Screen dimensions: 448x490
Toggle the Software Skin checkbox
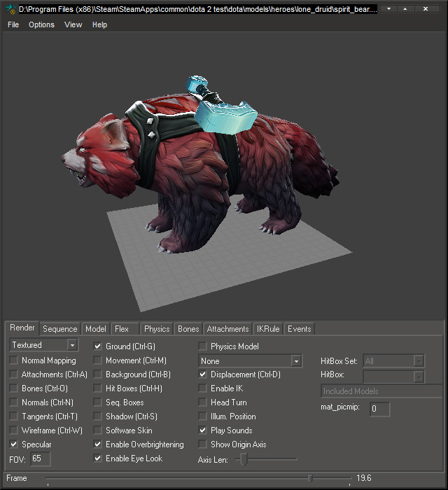pos(98,430)
